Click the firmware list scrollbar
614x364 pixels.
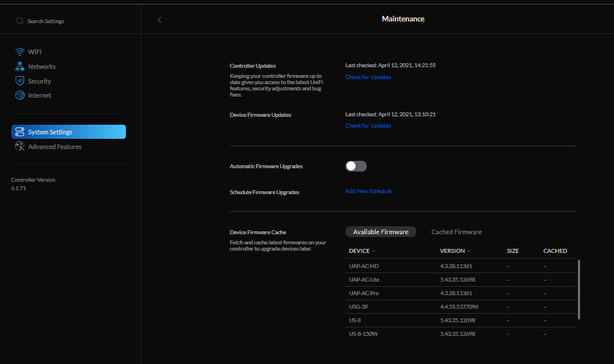pyautogui.click(x=579, y=289)
